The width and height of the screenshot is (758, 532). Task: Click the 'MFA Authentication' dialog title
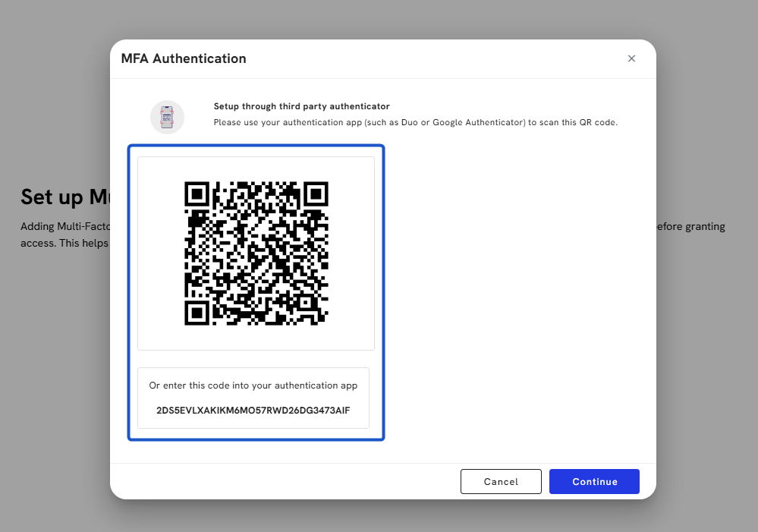(x=184, y=58)
